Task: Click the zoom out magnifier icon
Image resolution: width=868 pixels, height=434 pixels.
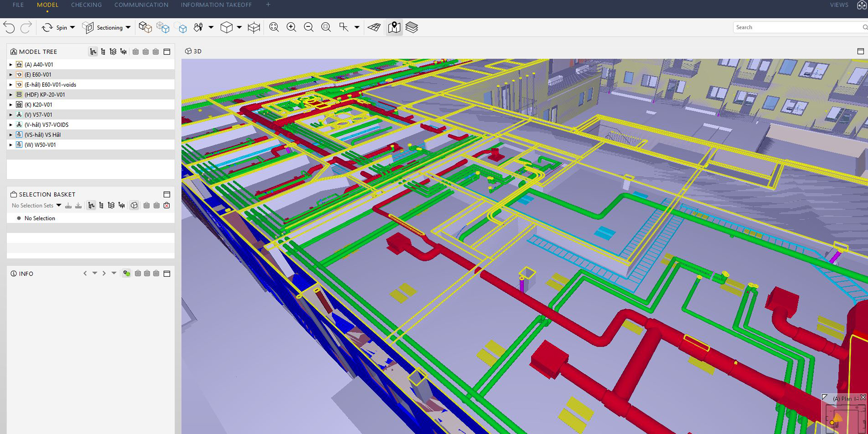Action: (x=308, y=27)
